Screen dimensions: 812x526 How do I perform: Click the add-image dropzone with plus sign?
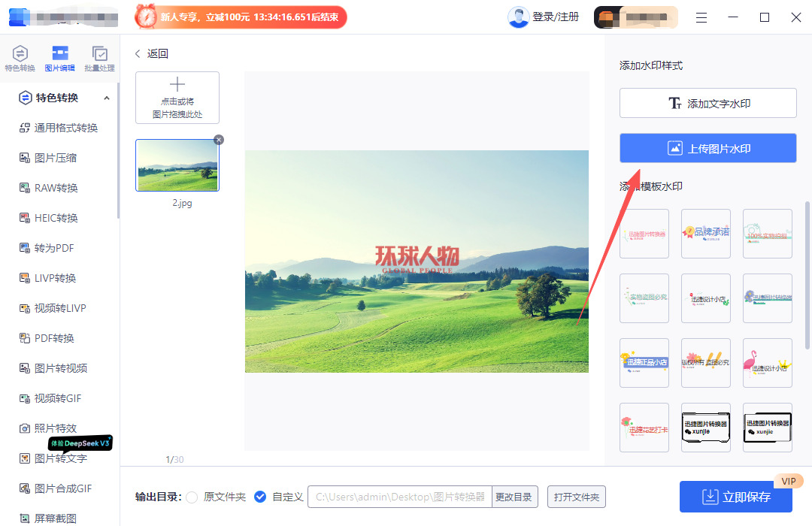click(177, 98)
